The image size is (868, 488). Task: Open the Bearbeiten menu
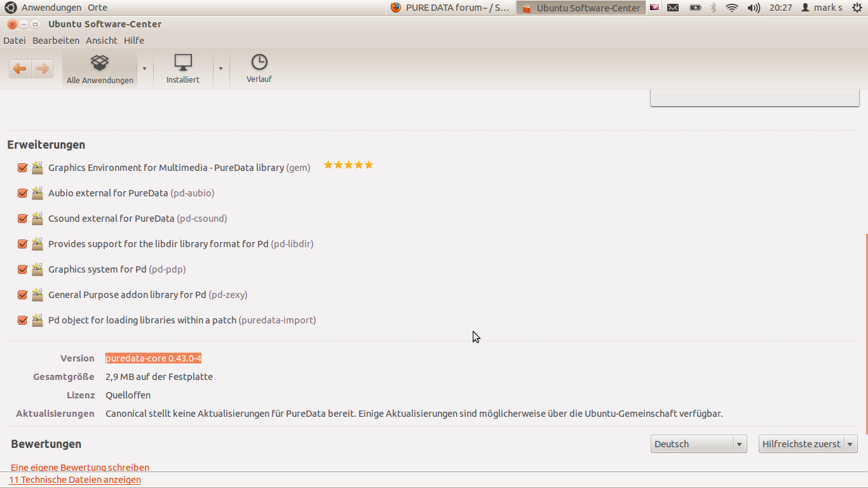click(56, 40)
